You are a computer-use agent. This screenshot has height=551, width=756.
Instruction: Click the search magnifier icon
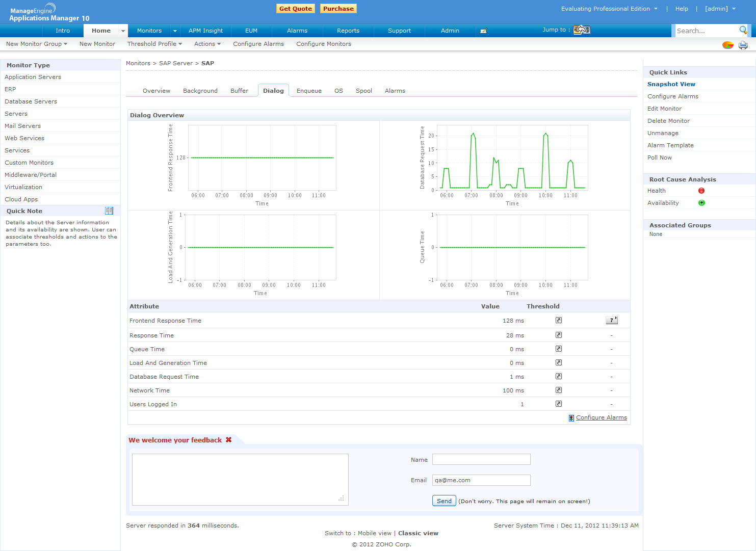pyautogui.click(x=743, y=30)
